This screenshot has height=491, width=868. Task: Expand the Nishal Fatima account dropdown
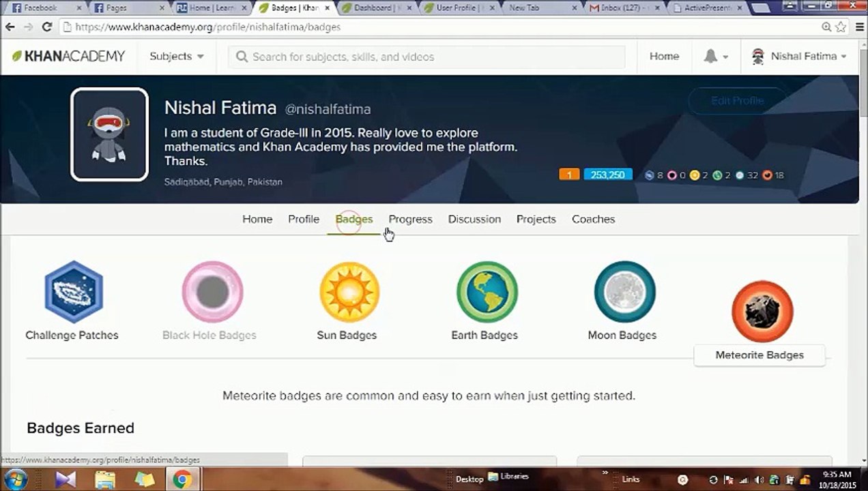(x=844, y=57)
